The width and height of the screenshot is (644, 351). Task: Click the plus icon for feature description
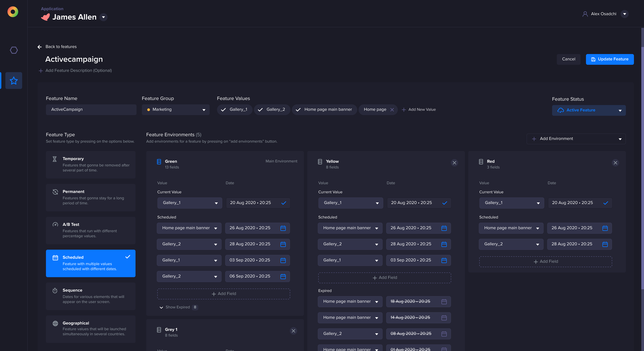pyautogui.click(x=41, y=71)
